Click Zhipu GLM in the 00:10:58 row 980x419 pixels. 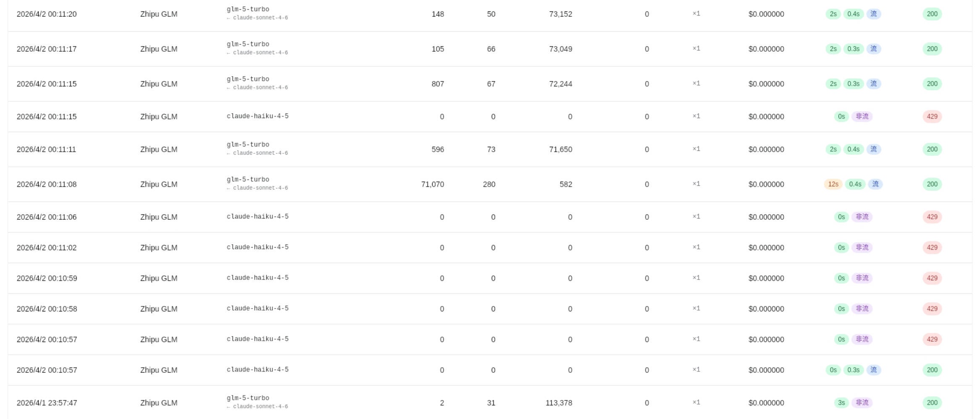click(x=158, y=309)
